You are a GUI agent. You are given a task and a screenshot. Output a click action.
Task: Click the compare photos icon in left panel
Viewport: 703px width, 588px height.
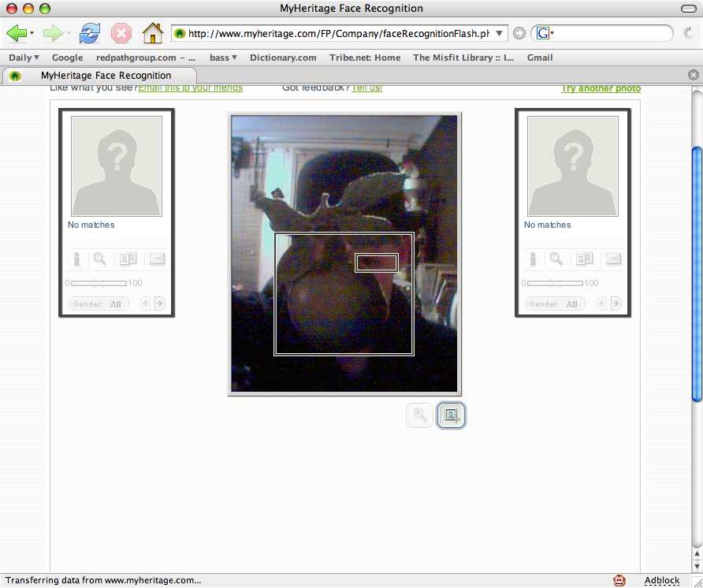[x=128, y=259]
